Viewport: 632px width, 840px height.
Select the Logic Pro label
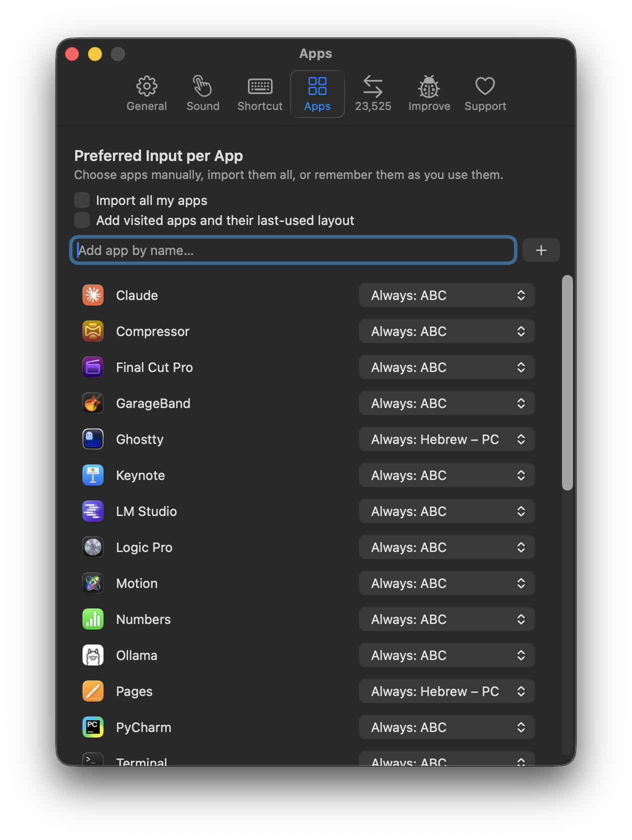tap(144, 547)
